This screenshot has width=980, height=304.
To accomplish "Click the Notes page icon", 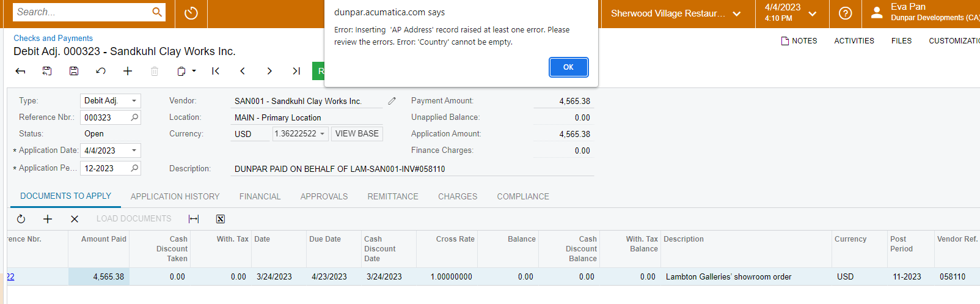I will 785,41.
